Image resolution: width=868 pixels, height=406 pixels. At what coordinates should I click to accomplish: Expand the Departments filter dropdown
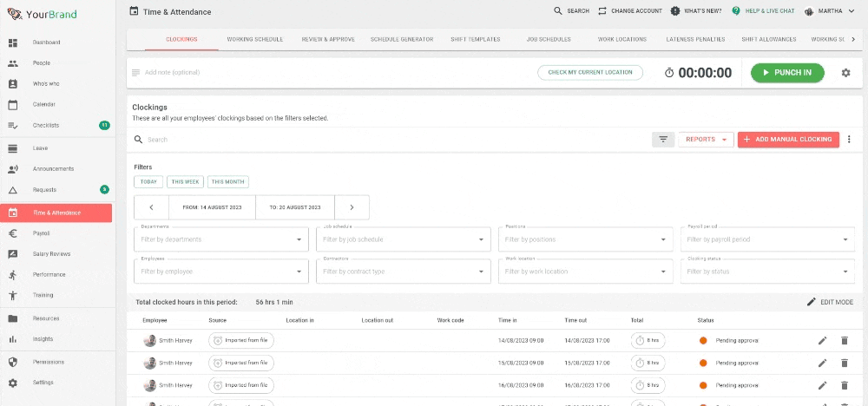coord(221,239)
